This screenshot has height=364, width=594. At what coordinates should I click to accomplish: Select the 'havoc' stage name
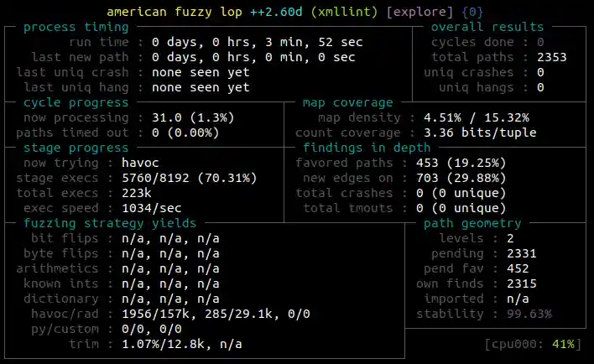click(140, 163)
